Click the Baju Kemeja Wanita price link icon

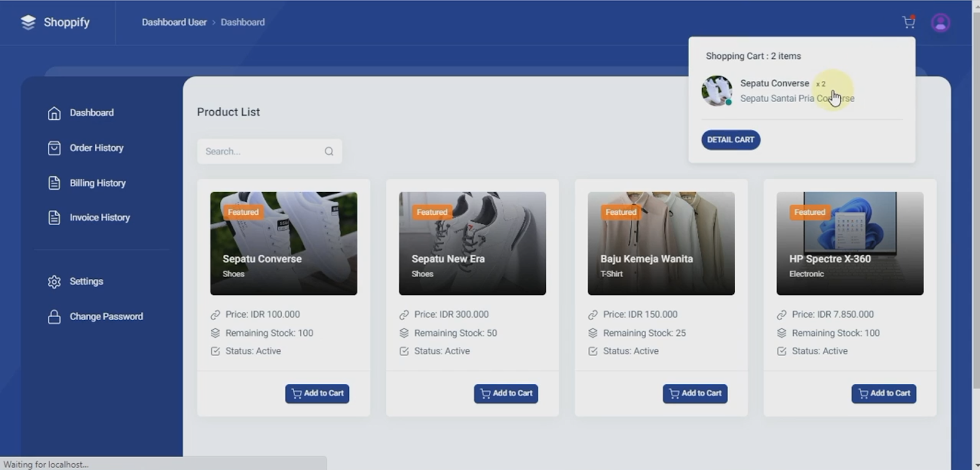pos(592,315)
